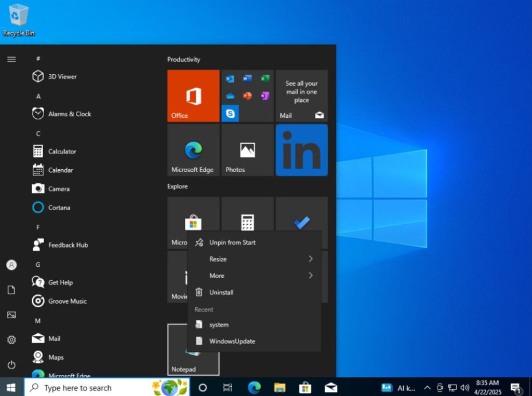Open Skype icon in Office folder tile
Viewport: 532px width, 396px height.
pos(230,113)
